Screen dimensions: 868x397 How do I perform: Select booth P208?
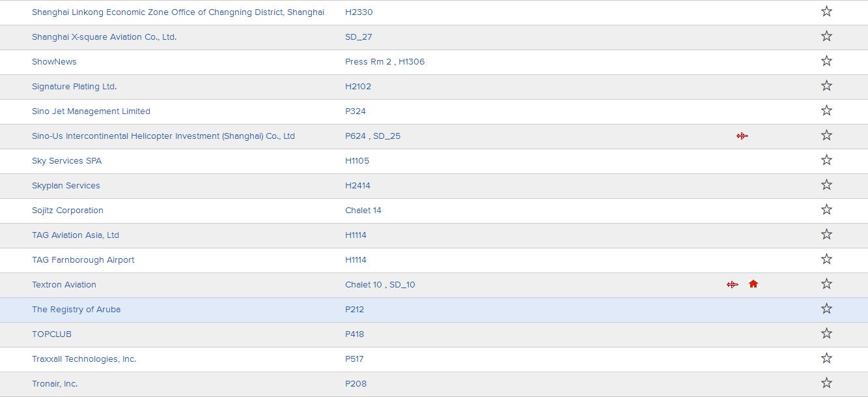[356, 383]
